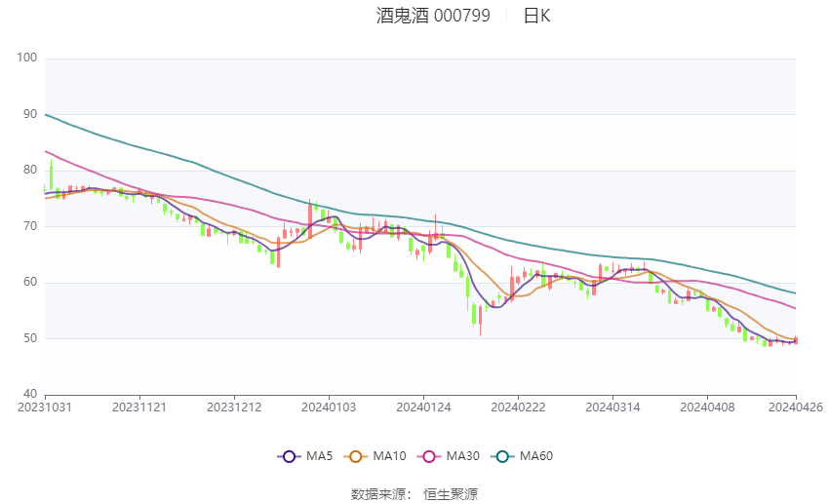
Task: Hide the MA10 series via its label
Action: click(x=389, y=456)
